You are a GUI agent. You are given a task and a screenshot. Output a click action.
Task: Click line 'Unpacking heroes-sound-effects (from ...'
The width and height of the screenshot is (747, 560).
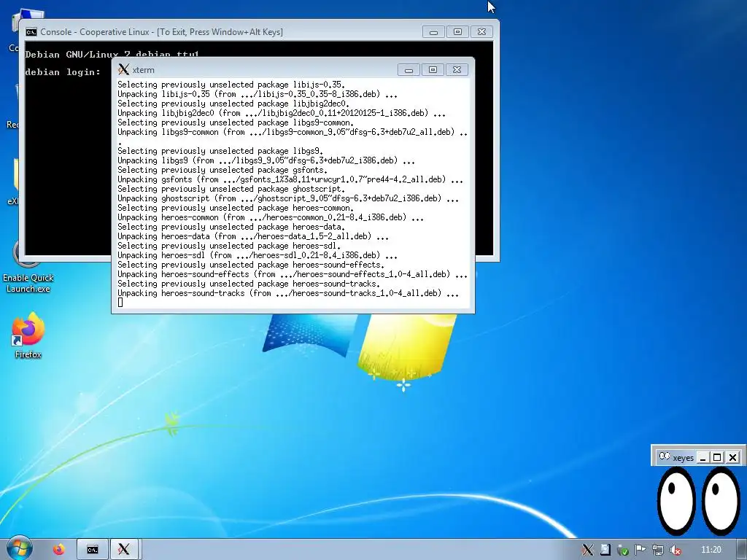point(293,274)
